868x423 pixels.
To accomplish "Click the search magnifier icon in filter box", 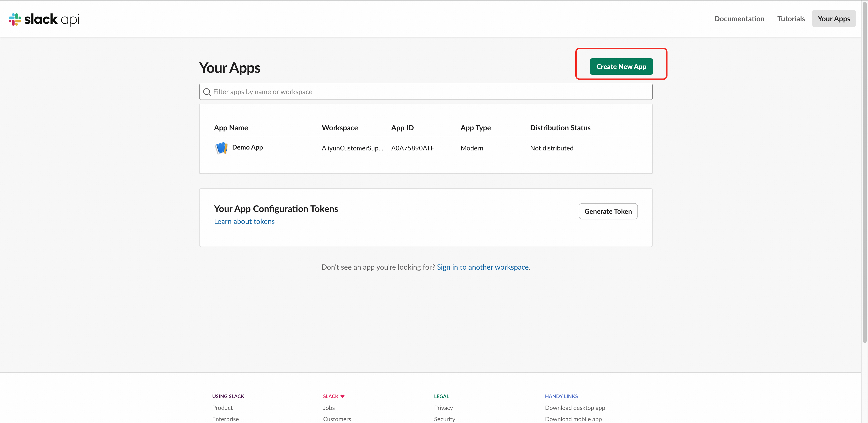I will coord(207,92).
